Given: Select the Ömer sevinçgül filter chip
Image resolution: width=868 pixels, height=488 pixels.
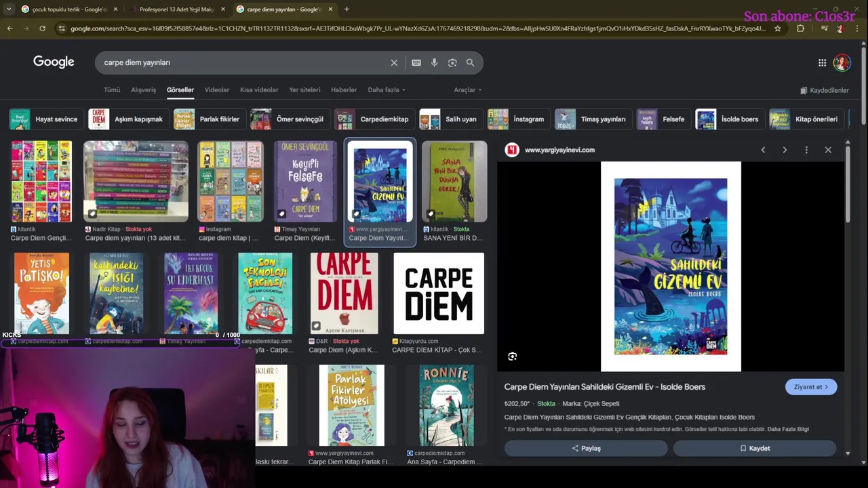Looking at the screenshot, I should coord(290,119).
